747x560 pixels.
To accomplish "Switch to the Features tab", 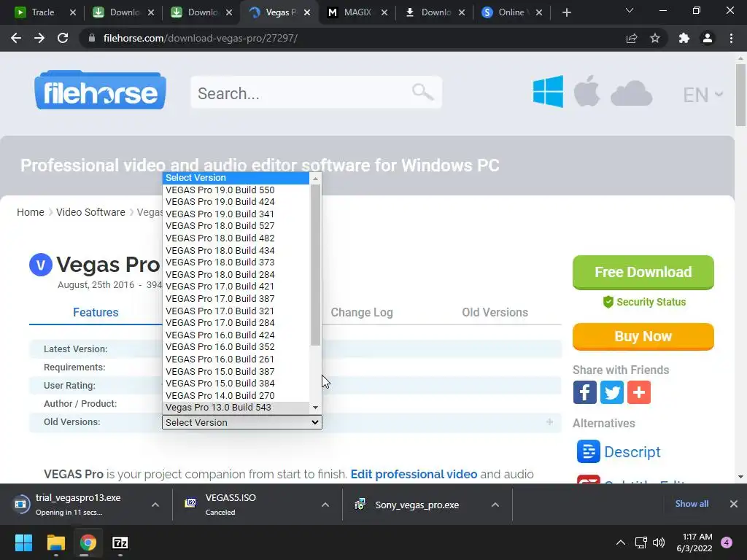I will point(96,312).
